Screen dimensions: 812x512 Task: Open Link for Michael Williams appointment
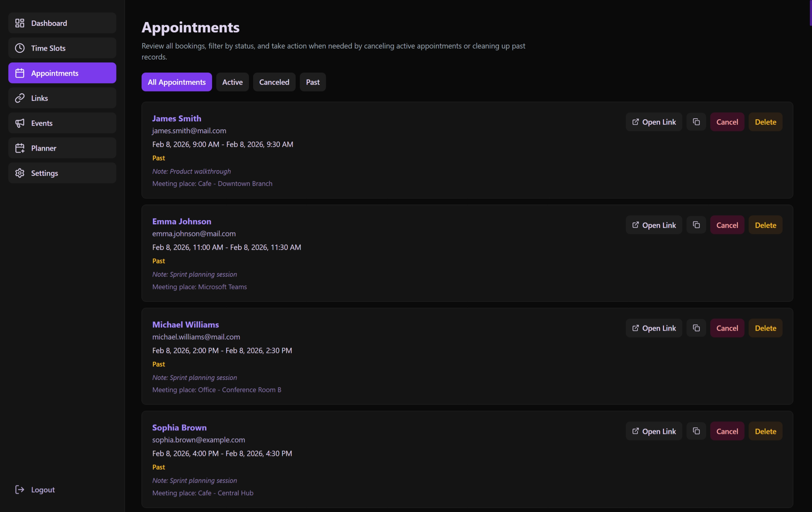654,328
